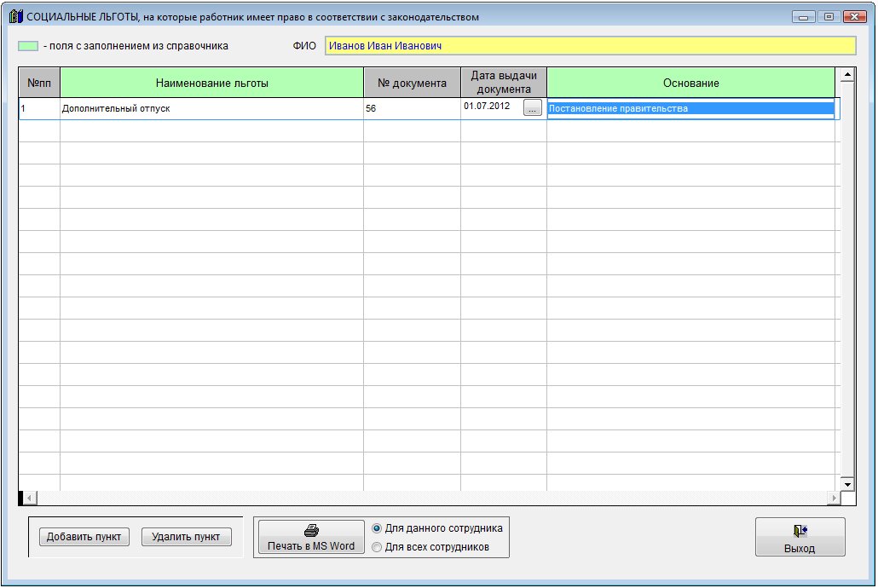Screen dimensions: 878x588
Task: Select cell Дополнительный отпуск
Action: pyautogui.click(x=211, y=108)
